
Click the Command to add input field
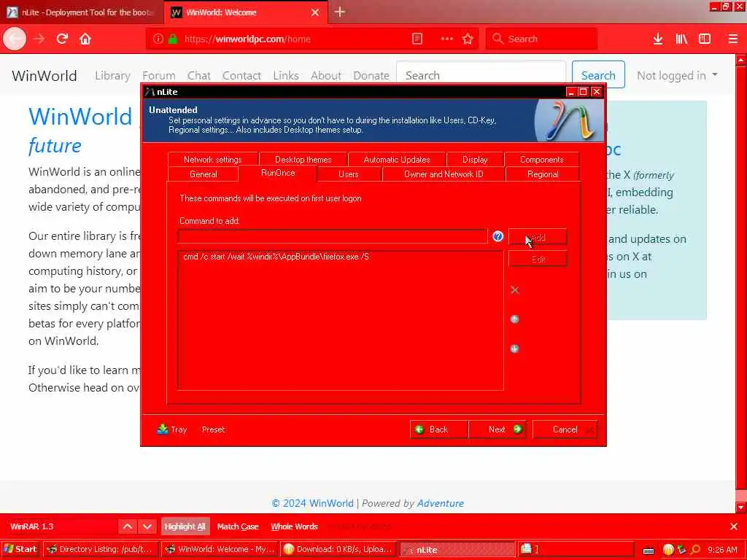click(333, 236)
